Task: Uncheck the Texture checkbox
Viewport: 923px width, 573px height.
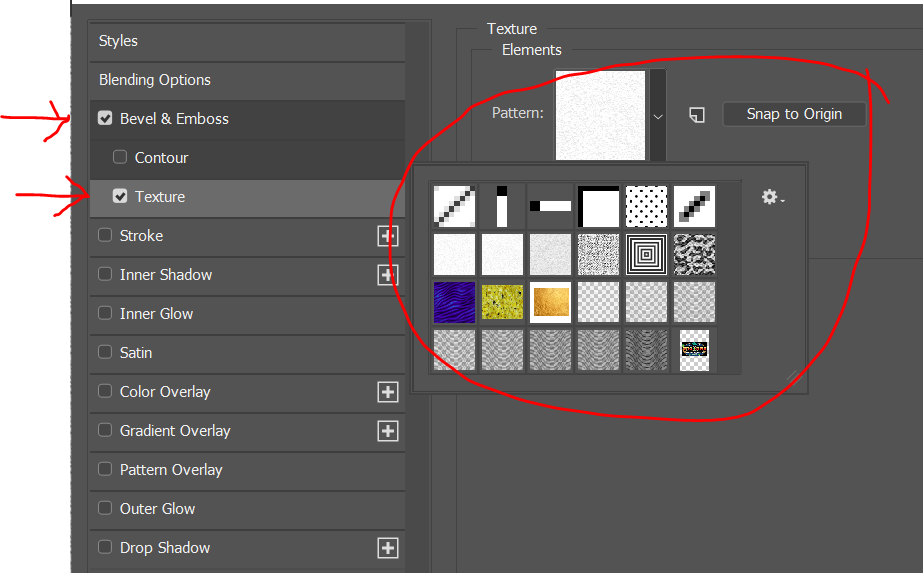Action: click(120, 197)
